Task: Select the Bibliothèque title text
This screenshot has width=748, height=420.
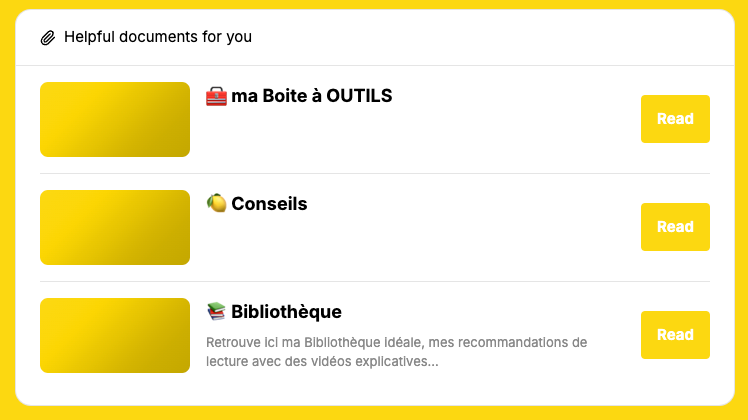Action: [x=286, y=312]
